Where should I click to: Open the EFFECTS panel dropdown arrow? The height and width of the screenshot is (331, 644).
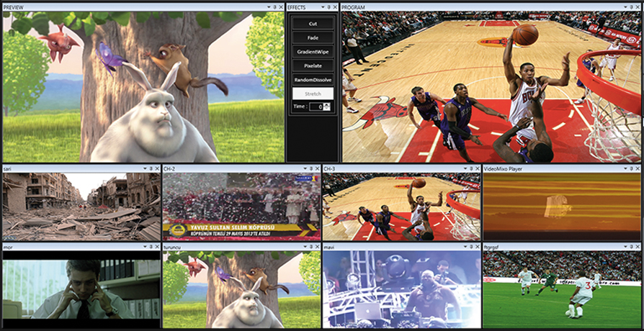tap(323, 7)
